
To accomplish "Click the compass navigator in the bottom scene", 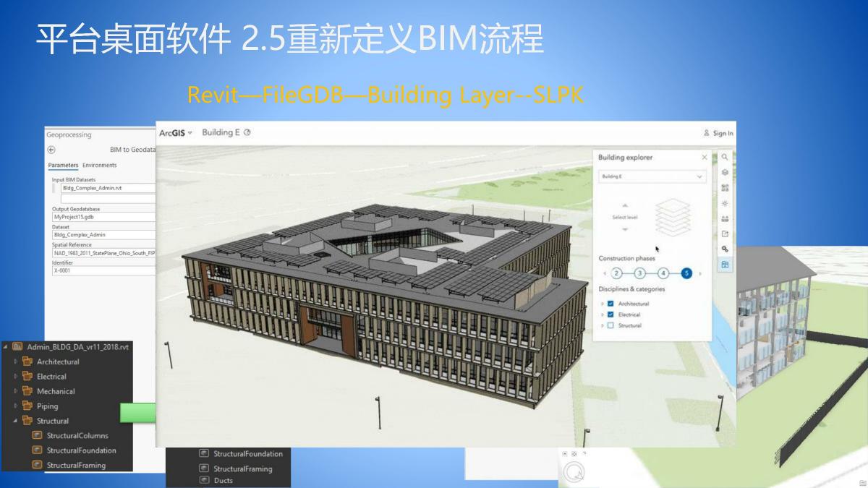I will pyautogui.click(x=573, y=471).
